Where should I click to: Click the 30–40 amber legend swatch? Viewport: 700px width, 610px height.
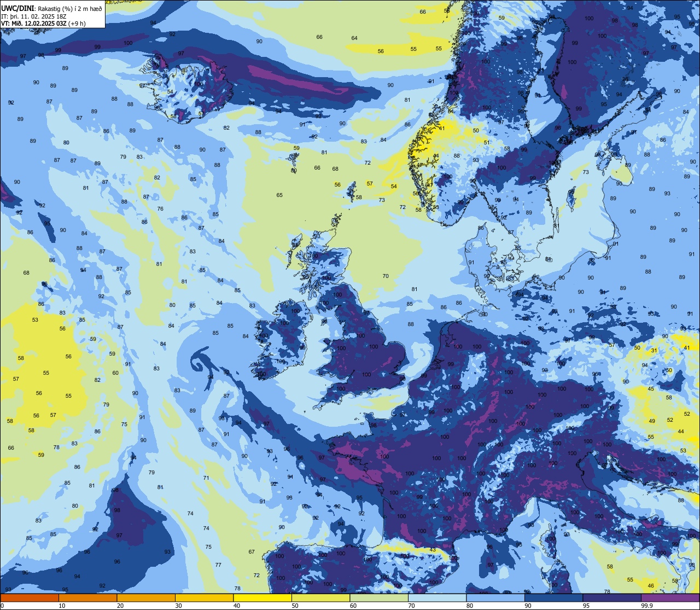coord(204,597)
